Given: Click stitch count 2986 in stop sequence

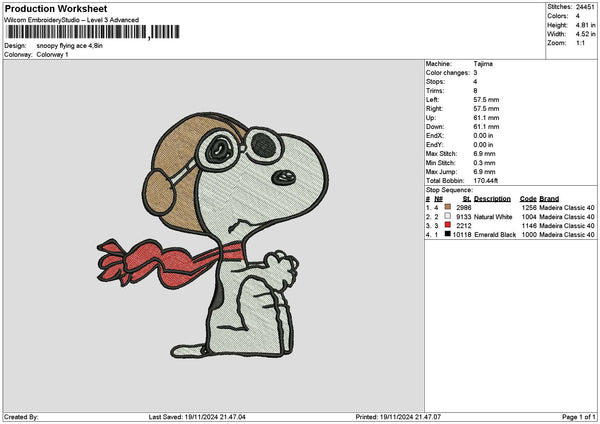Looking at the screenshot, I should pyautogui.click(x=464, y=208).
